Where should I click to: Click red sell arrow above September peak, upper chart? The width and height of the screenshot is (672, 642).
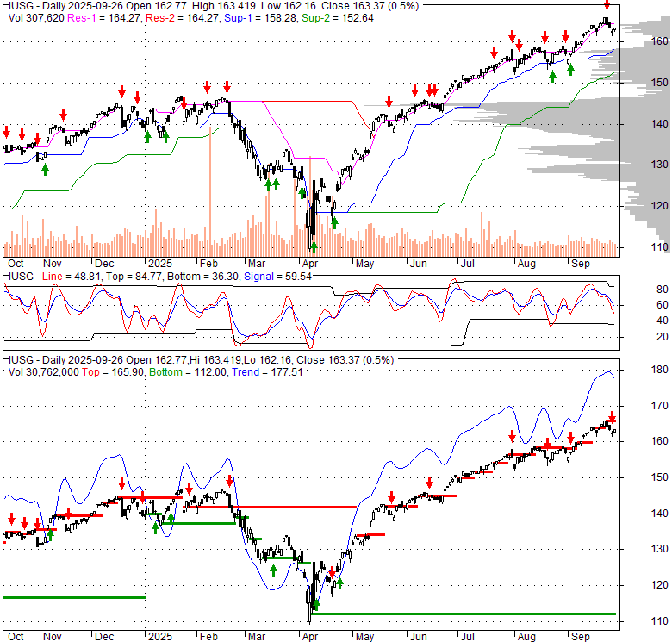pos(607,4)
